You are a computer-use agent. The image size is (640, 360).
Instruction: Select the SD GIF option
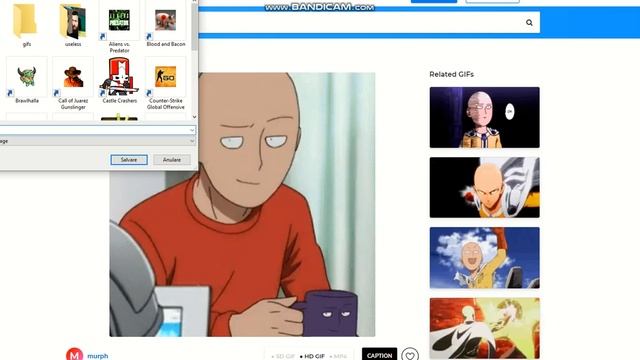pos(283,356)
